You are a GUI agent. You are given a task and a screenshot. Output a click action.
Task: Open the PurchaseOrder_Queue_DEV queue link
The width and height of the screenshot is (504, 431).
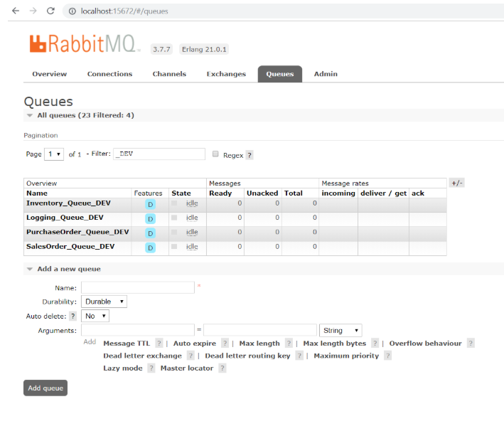[77, 232]
